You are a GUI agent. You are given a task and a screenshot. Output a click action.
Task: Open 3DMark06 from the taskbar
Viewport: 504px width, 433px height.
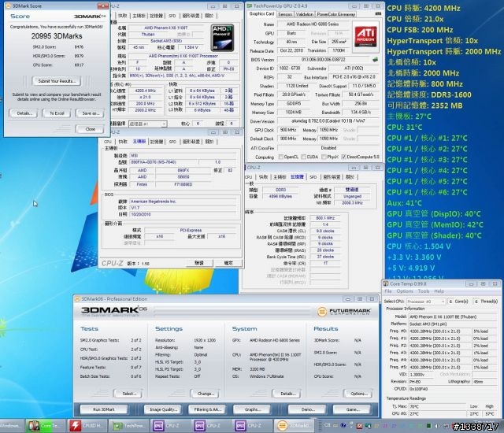[295, 426]
